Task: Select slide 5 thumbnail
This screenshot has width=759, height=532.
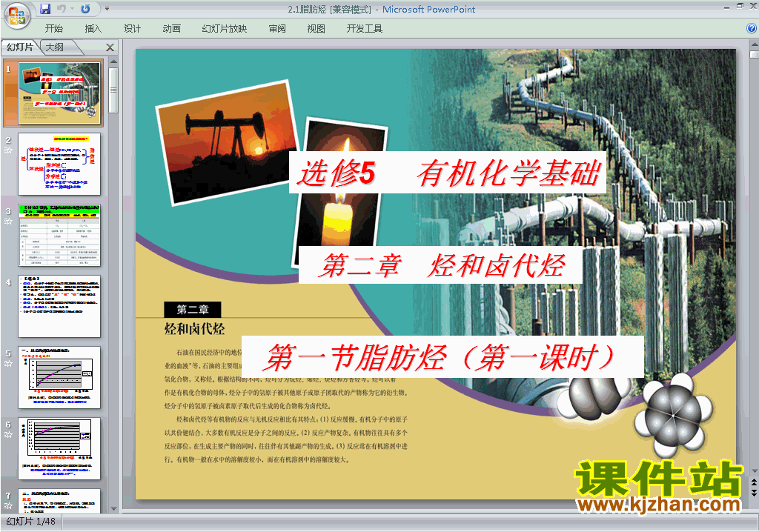Action: point(59,378)
